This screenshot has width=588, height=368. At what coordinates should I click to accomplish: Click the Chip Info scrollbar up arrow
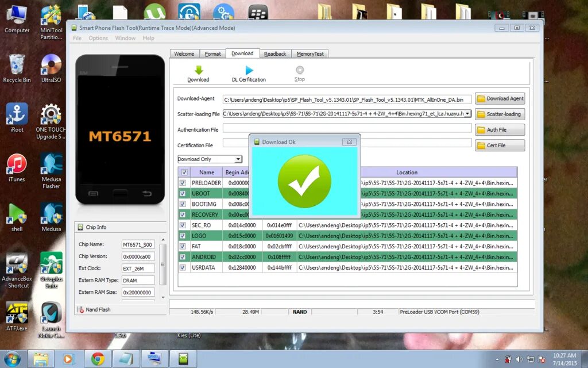(163, 240)
